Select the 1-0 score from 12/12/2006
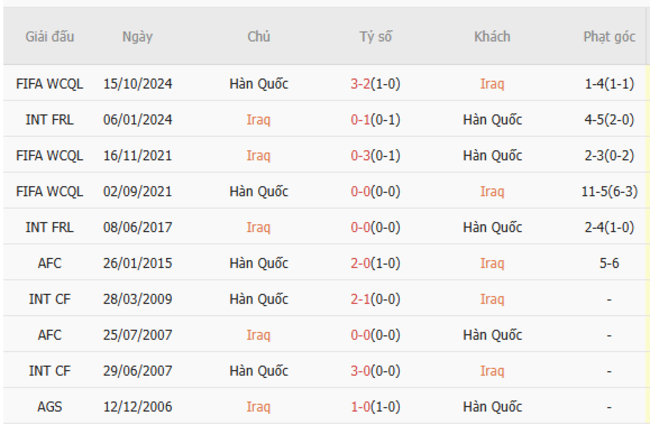This screenshot has width=650, height=434. pos(361,407)
